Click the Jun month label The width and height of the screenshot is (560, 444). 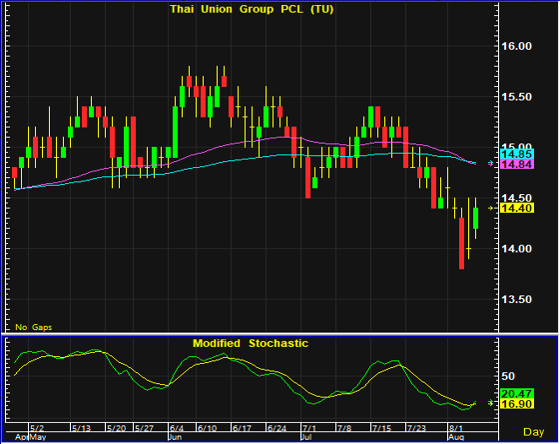pos(175,437)
